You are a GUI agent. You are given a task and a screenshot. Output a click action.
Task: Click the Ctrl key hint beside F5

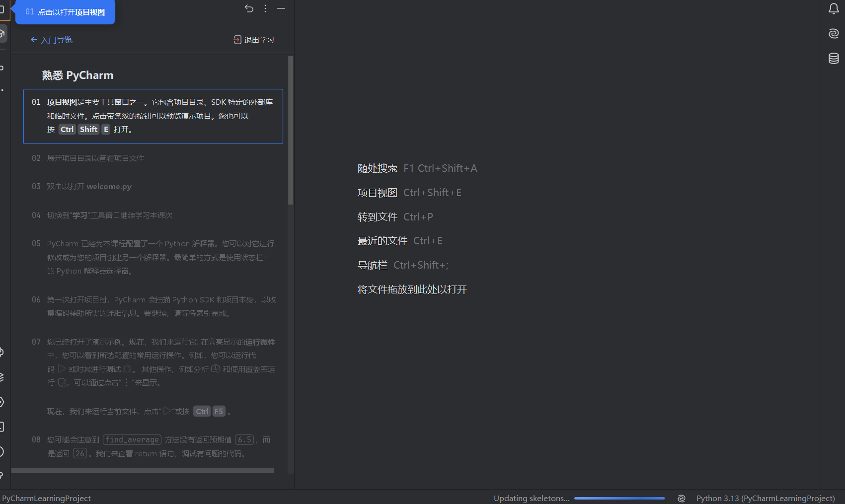(202, 411)
